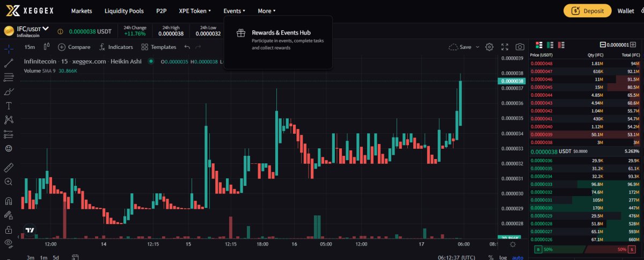
Task: Save the chart layout via cloud Save
Action: click(x=460, y=47)
